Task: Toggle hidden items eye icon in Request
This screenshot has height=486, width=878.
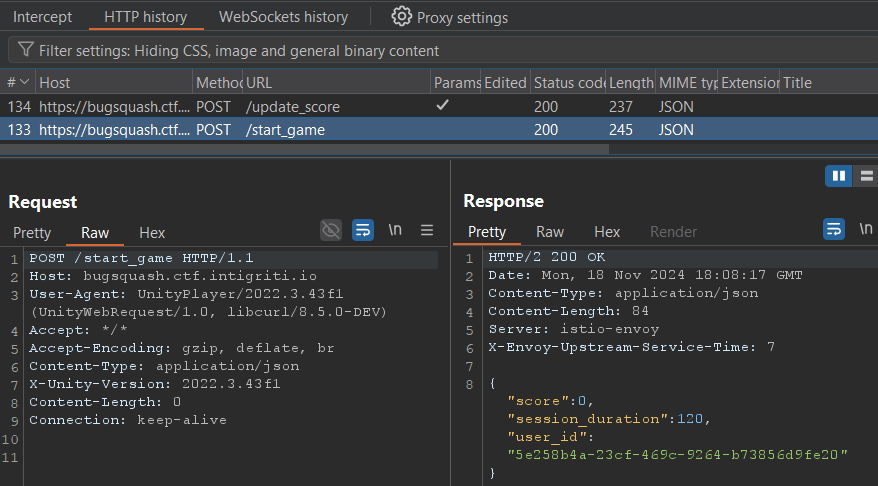Action: [330, 231]
